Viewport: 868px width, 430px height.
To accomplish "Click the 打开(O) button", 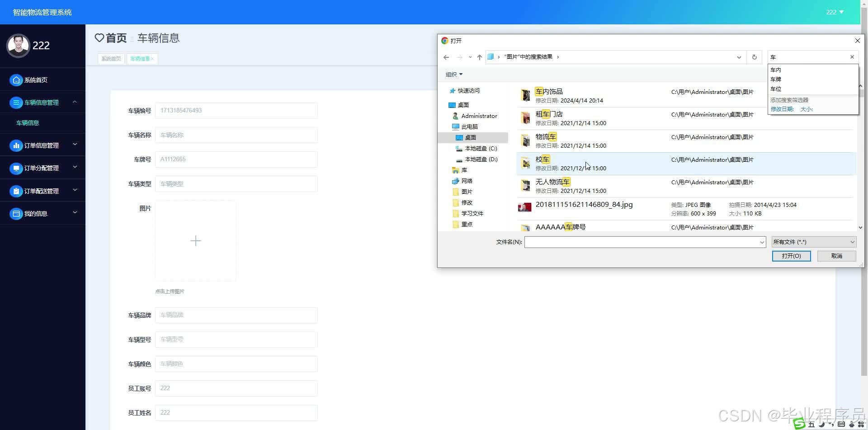I will pyautogui.click(x=791, y=256).
